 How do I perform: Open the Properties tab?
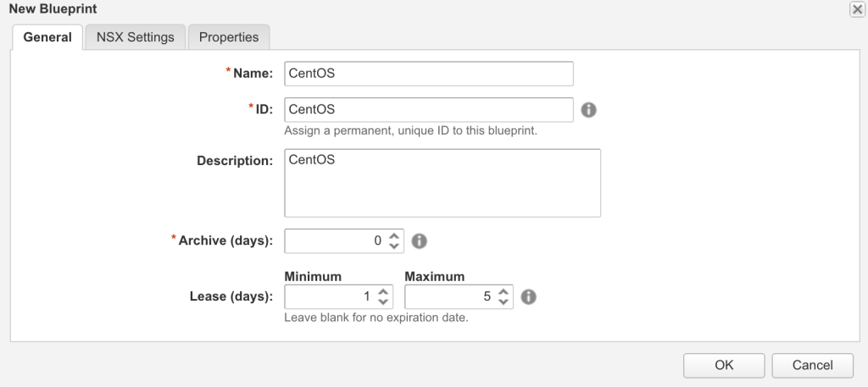(x=229, y=37)
